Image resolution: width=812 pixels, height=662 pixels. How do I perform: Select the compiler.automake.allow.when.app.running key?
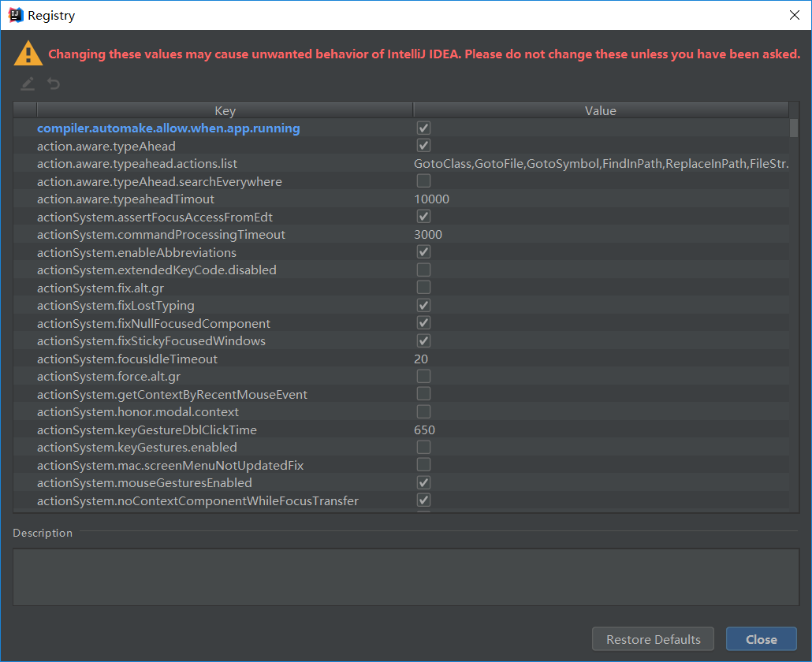click(x=168, y=128)
